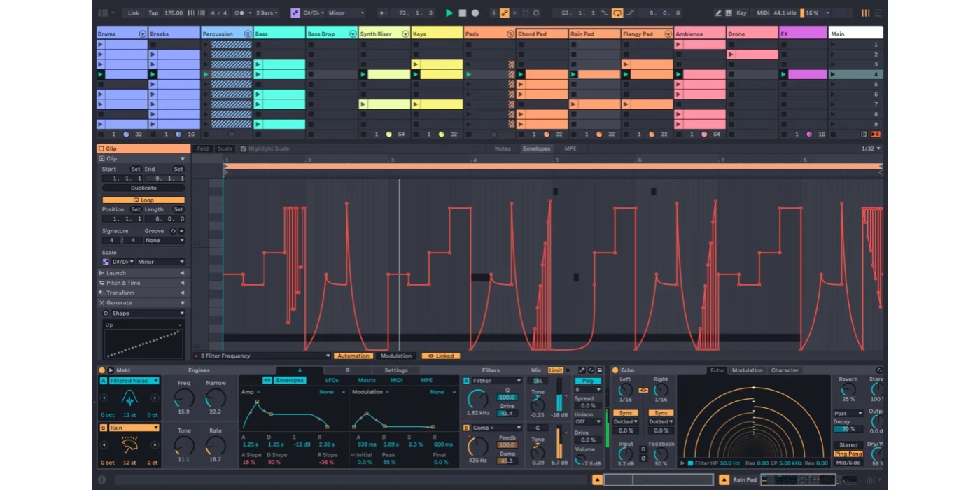Toggle the Meld device on/off button
The width and height of the screenshot is (980, 490).
(x=101, y=370)
